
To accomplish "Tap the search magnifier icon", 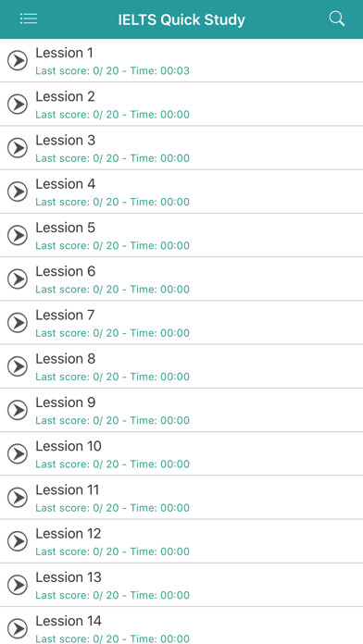I will [337, 19].
